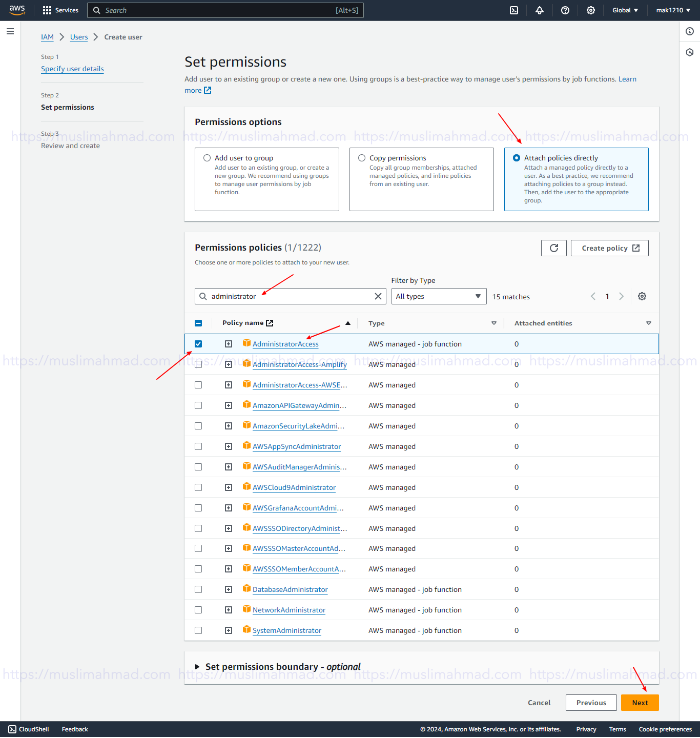Open the Feedback footer item

click(x=75, y=729)
